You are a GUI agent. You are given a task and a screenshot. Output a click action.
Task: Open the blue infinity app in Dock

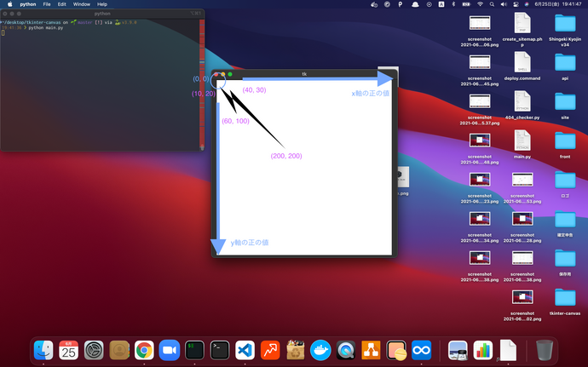(422, 350)
